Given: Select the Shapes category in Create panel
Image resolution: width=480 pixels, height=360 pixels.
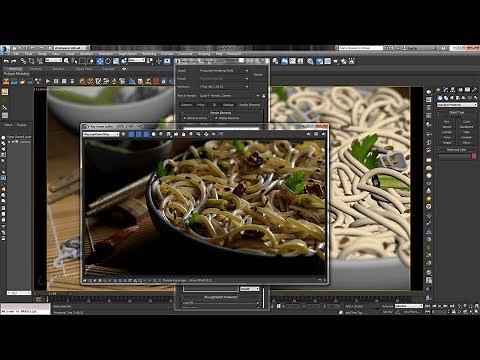Looking at the screenshot, I should [446, 98].
